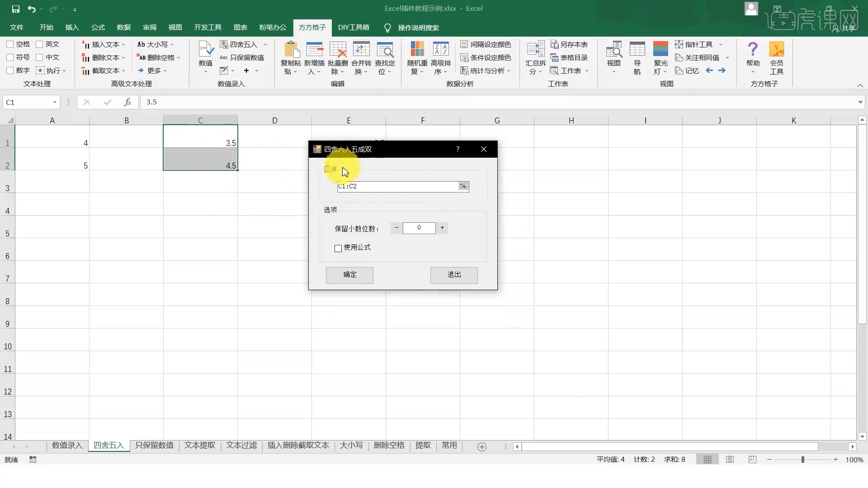
Task: Switch to the 文本提取 sheet tab
Action: (x=200, y=446)
